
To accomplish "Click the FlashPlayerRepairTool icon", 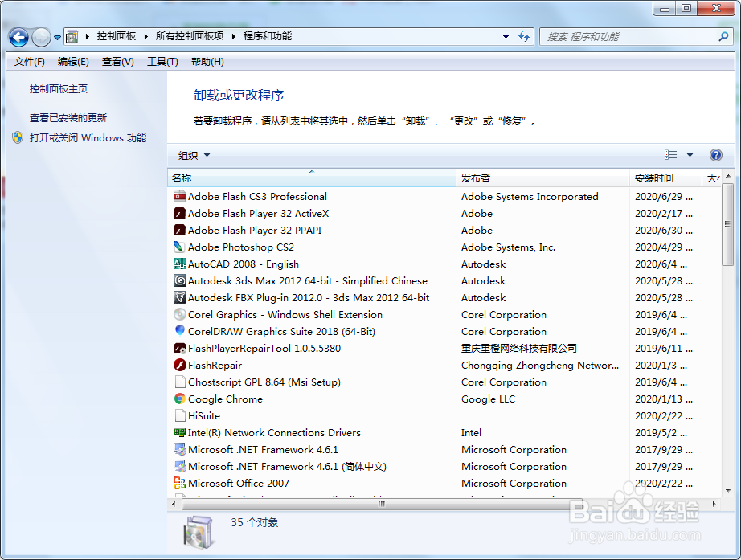I will coord(179,348).
